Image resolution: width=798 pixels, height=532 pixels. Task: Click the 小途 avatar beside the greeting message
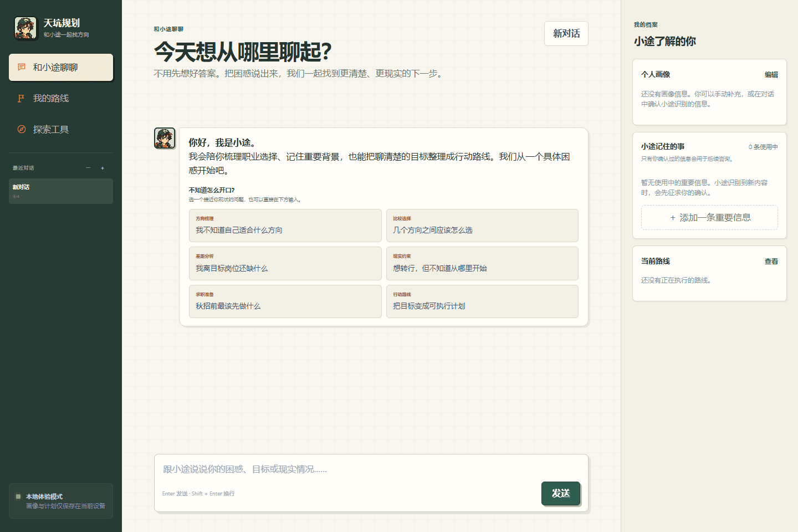click(x=165, y=138)
